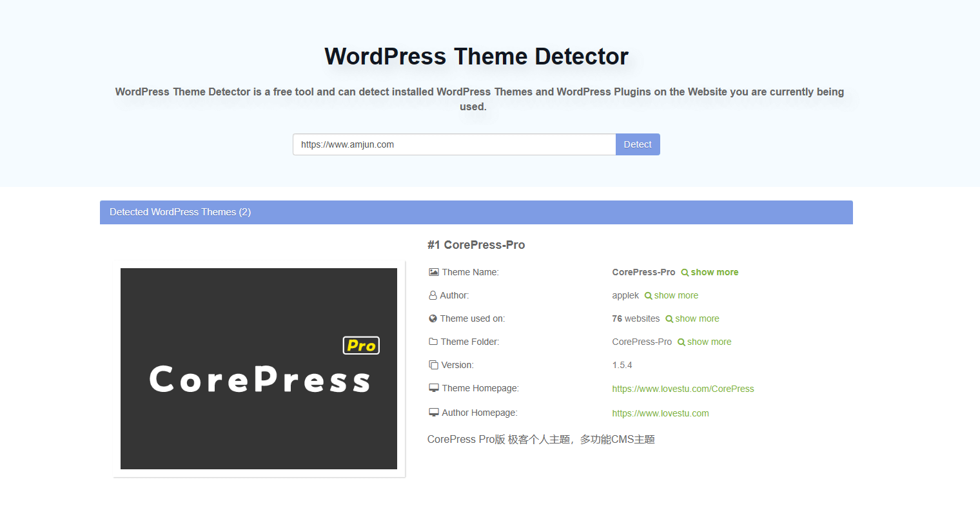The height and width of the screenshot is (517, 980).
Task: Click the Detect button
Action: (x=637, y=144)
